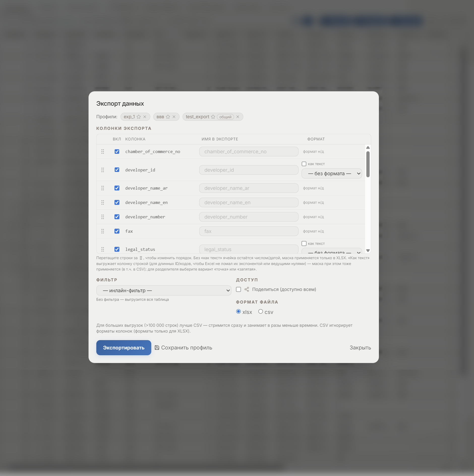
Task: Edit export name for chamber_of_commerce_no
Action: tap(249, 152)
